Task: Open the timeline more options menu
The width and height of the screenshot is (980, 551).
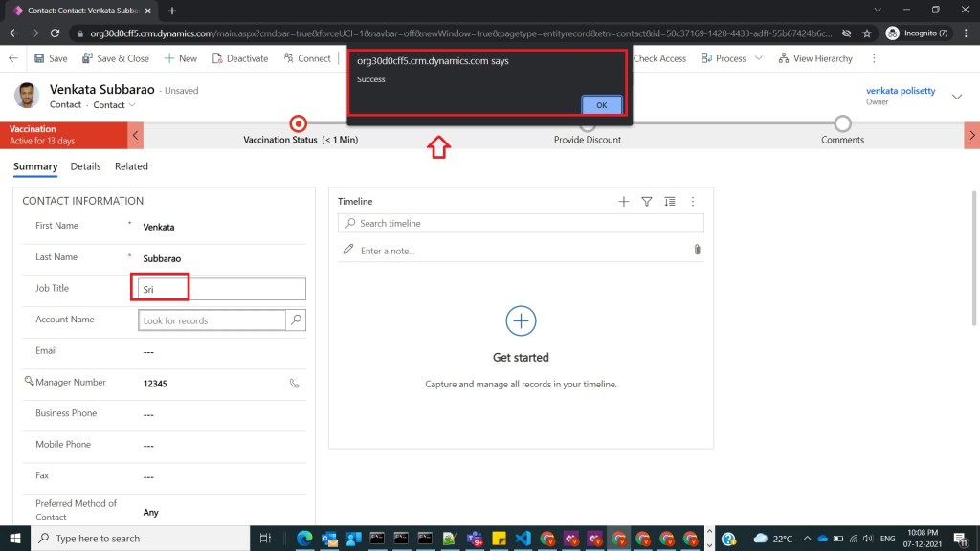Action: click(x=693, y=202)
